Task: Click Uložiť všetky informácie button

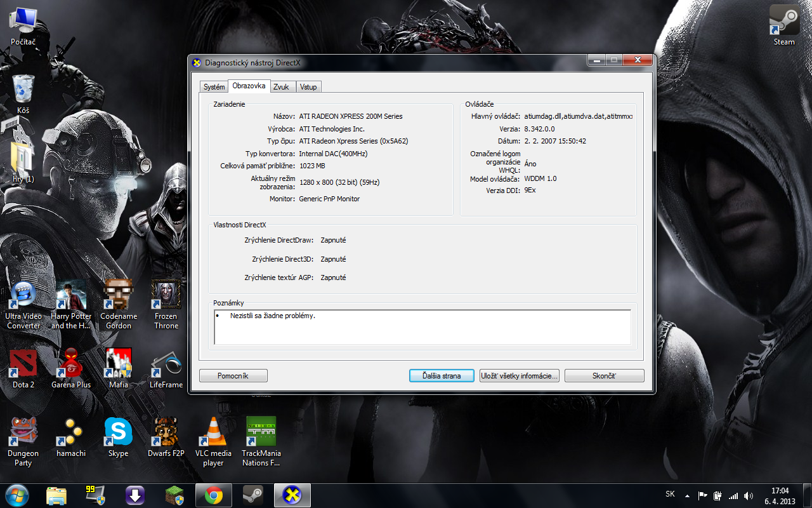Action: (x=520, y=376)
